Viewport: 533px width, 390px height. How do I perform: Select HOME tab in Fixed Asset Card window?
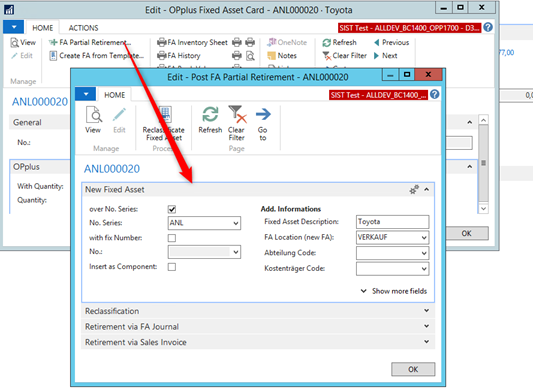click(42, 28)
